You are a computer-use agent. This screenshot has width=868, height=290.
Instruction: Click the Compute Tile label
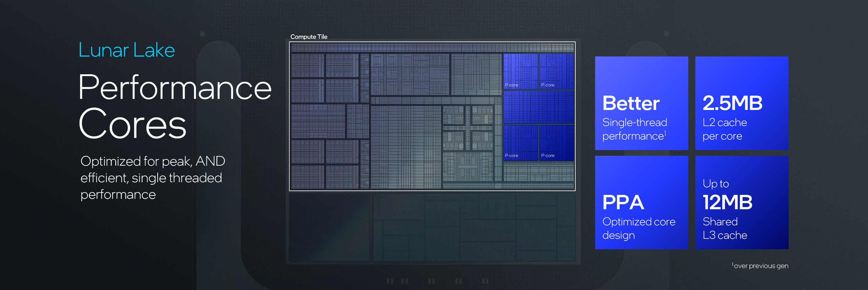pos(309,37)
